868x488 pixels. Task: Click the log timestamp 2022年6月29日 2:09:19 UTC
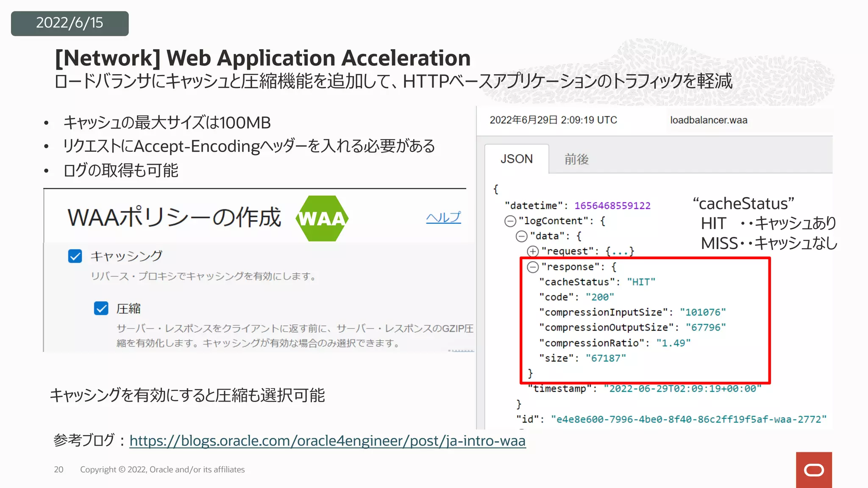(553, 120)
